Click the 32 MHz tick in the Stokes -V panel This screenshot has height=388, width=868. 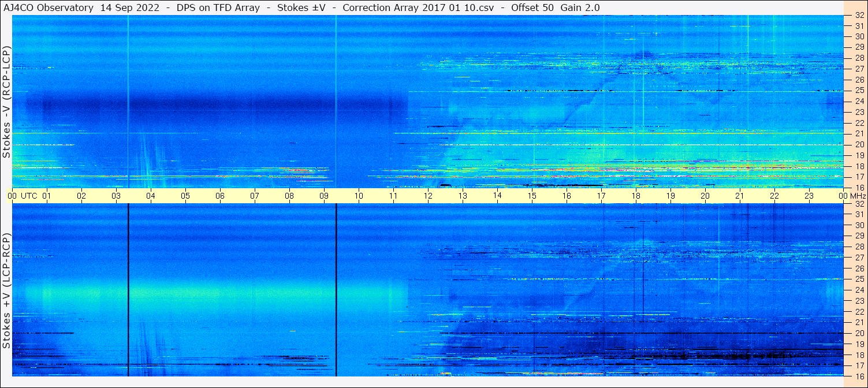coord(859,16)
